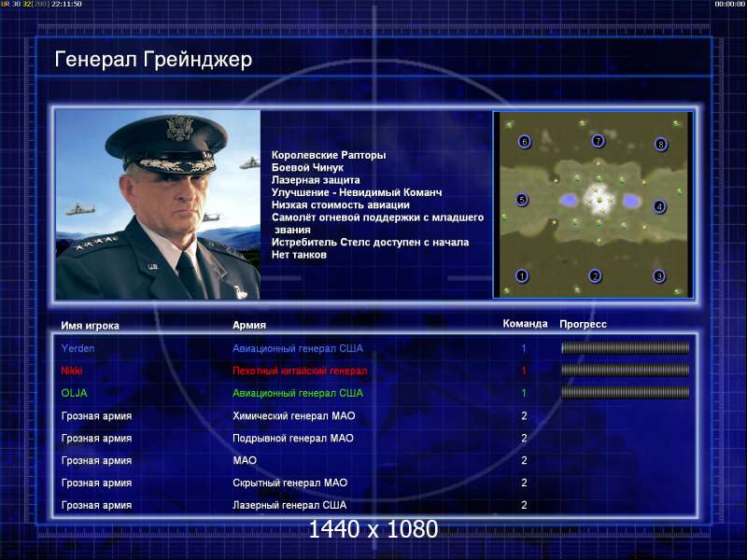Click 'Грозная армия' in Скрытный генерал row
The image size is (747, 560).
click(x=97, y=483)
